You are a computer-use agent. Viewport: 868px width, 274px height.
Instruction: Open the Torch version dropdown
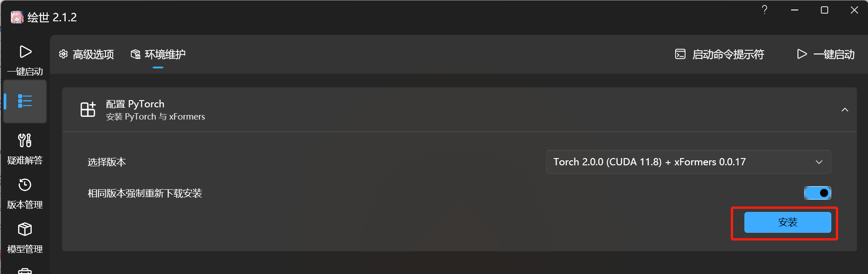coord(688,162)
